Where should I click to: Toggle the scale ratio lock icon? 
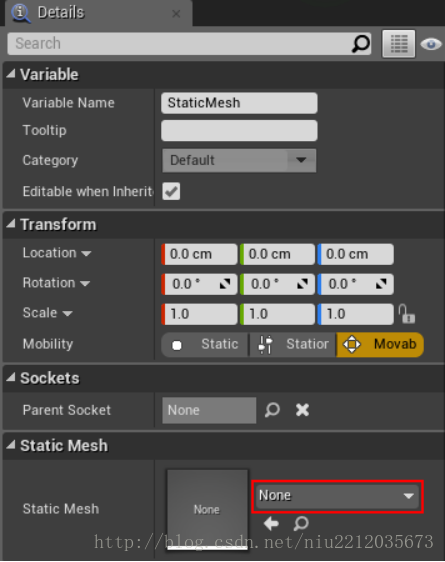click(407, 314)
